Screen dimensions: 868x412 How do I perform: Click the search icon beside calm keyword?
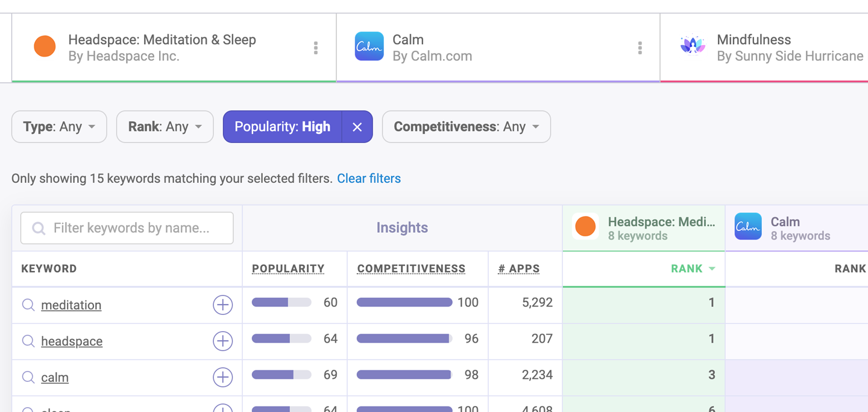click(28, 378)
